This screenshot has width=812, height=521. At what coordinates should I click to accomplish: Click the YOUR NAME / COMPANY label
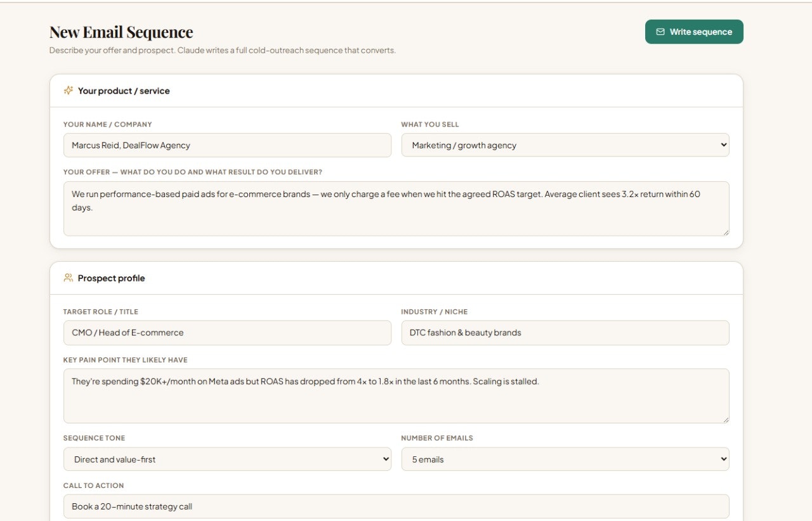click(108, 124)
